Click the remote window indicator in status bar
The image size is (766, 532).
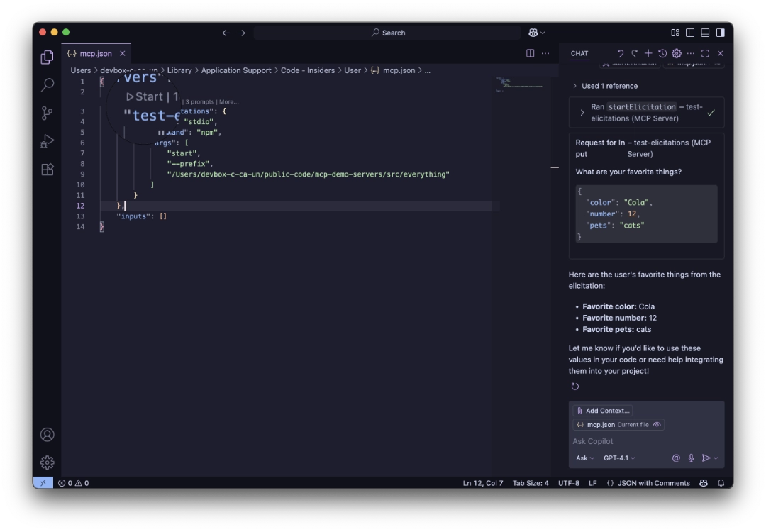point(43,482)
